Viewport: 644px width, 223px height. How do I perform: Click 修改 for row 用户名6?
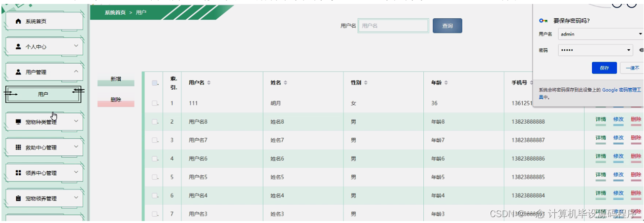point(618,157)
